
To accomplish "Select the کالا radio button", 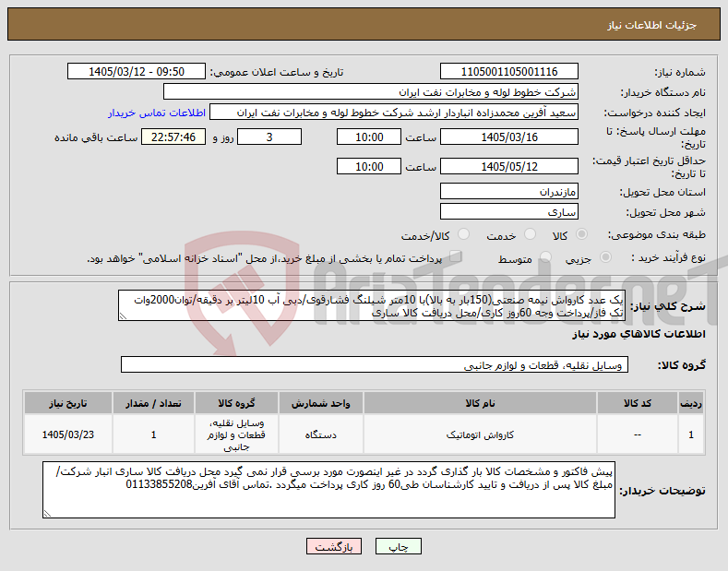I will tap(581, 234).
